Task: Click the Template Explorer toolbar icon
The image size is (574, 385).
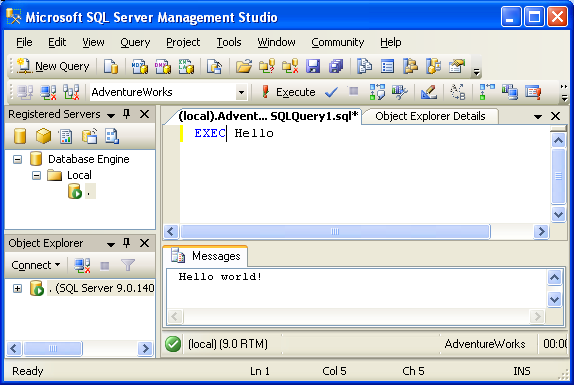Action: pos(433,66)
